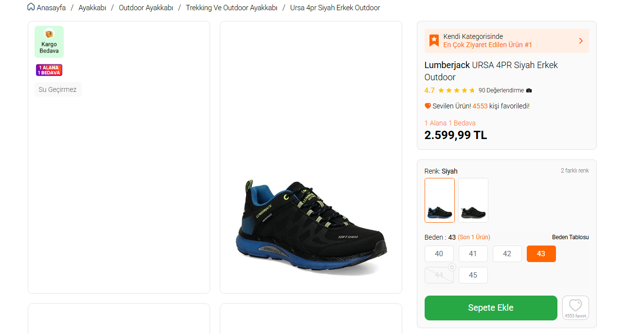
Task: Go to Trekking Ve Outdoor Ayakkabı breadcrumb
Action: [232, 8]
